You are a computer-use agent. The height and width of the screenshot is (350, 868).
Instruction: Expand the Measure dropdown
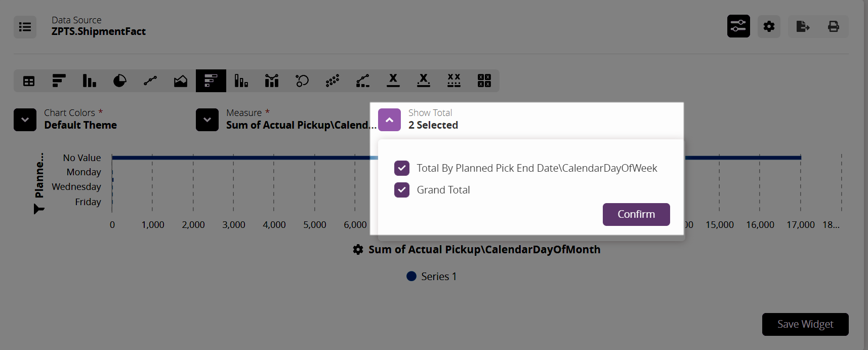coord(207,120)
